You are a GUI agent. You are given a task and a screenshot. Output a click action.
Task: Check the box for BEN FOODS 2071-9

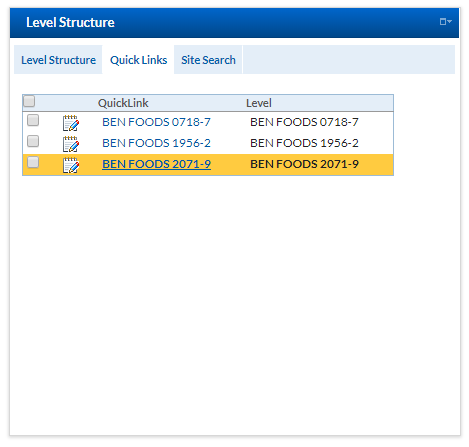[33, 162]
